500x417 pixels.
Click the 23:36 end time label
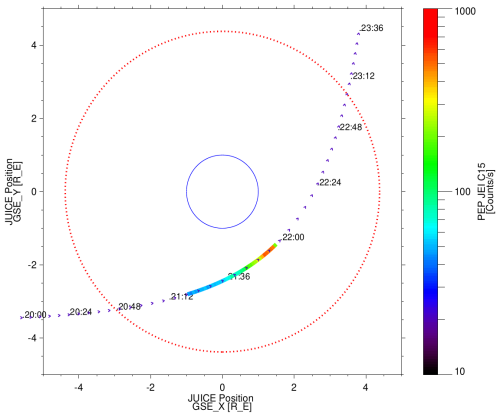372,28
